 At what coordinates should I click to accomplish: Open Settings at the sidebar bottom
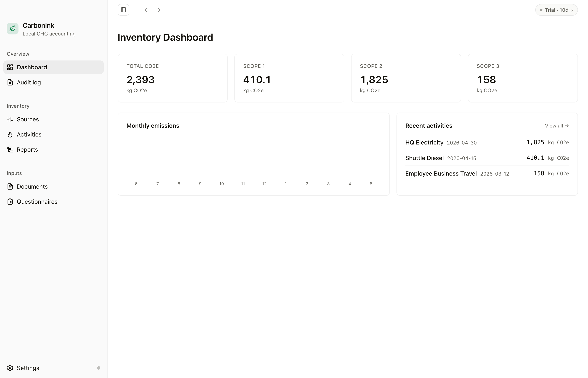(x=54, y=368)
